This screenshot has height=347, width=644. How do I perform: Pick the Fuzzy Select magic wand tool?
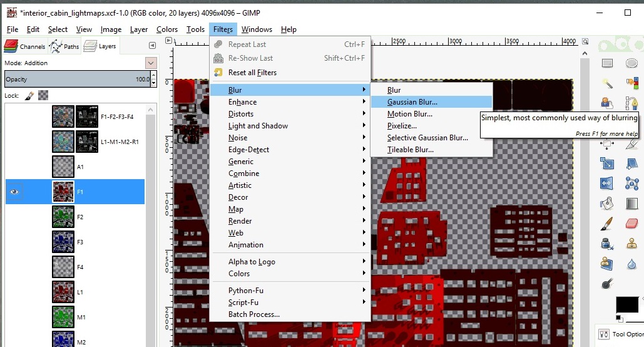[607, 83]
